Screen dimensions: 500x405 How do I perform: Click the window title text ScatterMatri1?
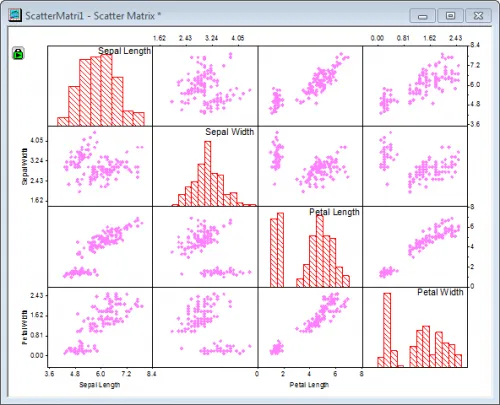[55, 16]
